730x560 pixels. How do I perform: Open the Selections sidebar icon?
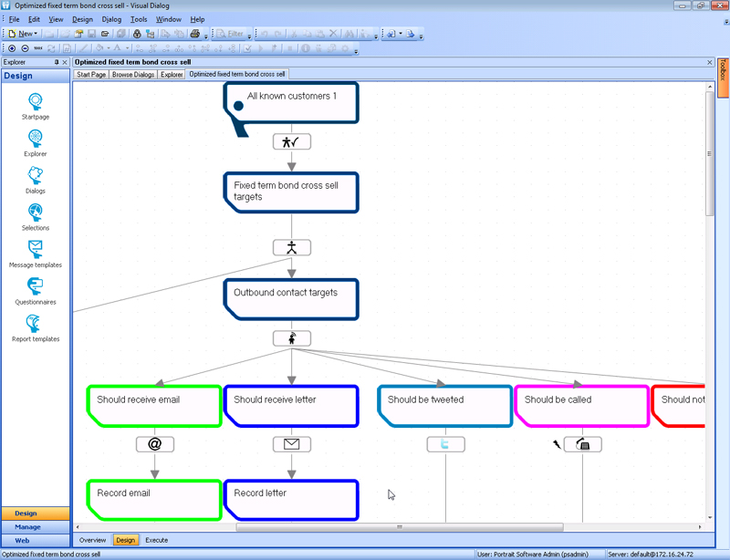36,213
